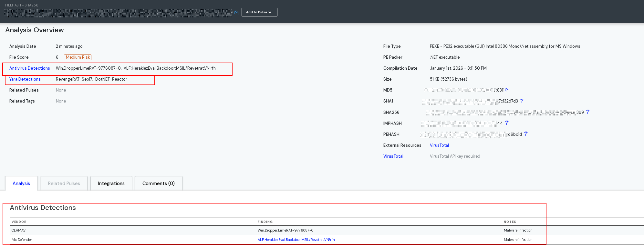This screenshot has height=248, width=644.
Task: Open the ALF:HeraklezEval Backdoor finding link
Action: (296, 240)
